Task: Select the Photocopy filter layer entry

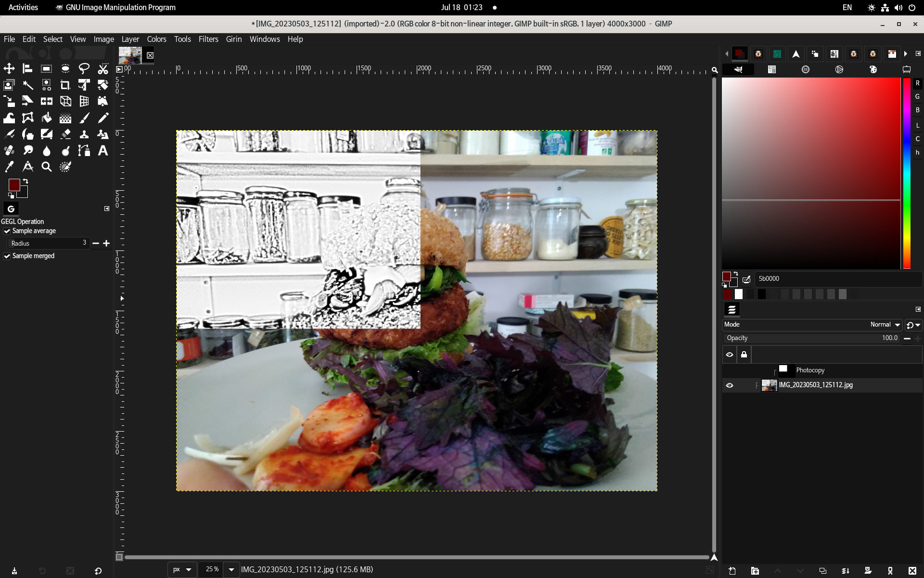Action: 810,370
